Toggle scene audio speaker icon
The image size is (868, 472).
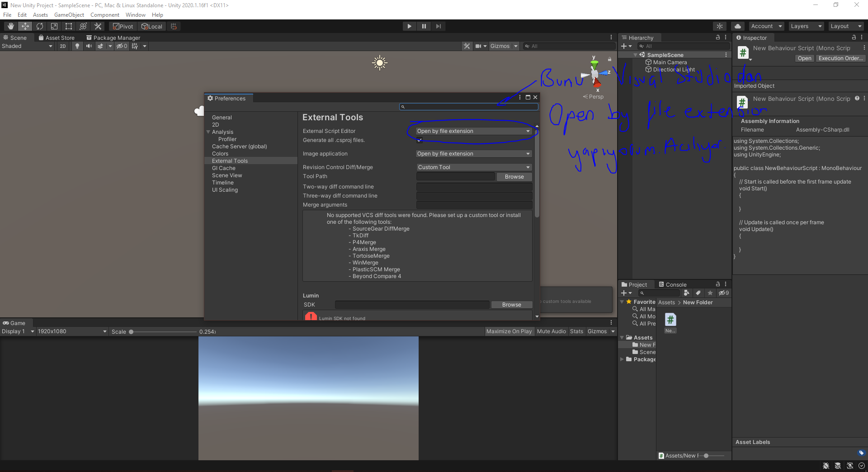point(89,46)
